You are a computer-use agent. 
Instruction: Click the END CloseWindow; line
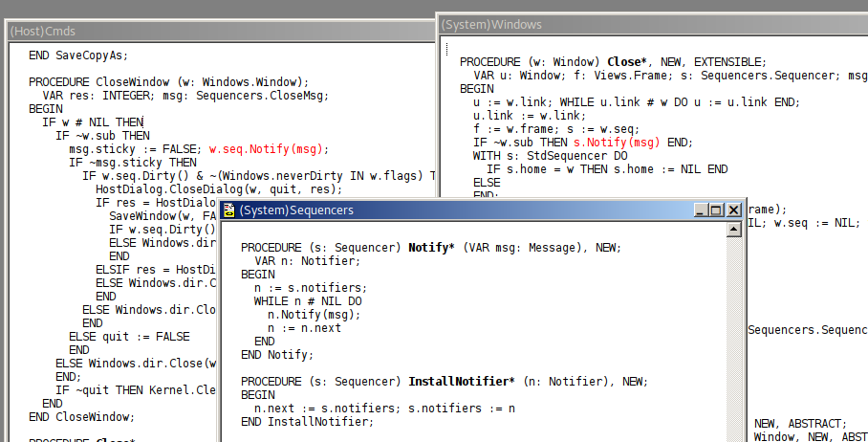pos(82,417)
